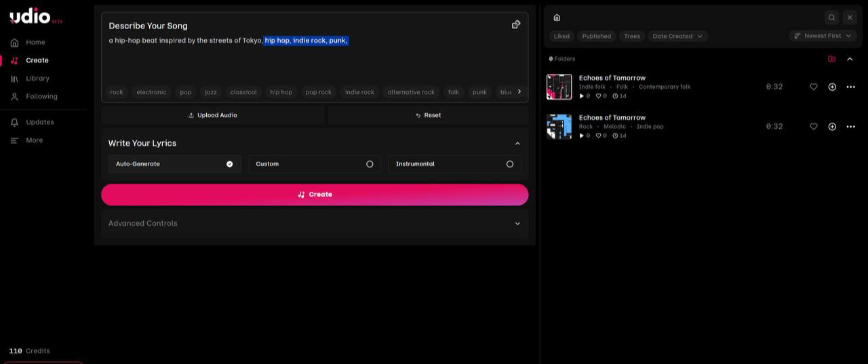Open options menu for Rock song
868x364 pixels.
tap(850, 127)
